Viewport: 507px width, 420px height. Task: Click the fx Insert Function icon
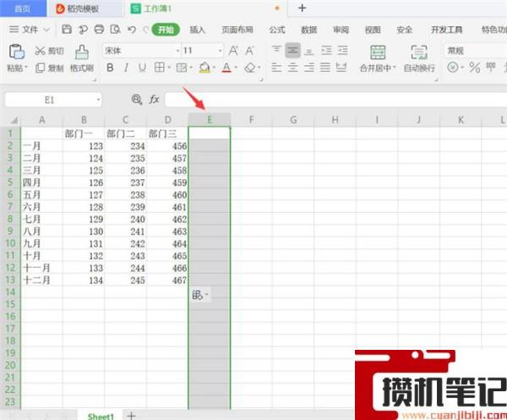(x=154, y=100)
